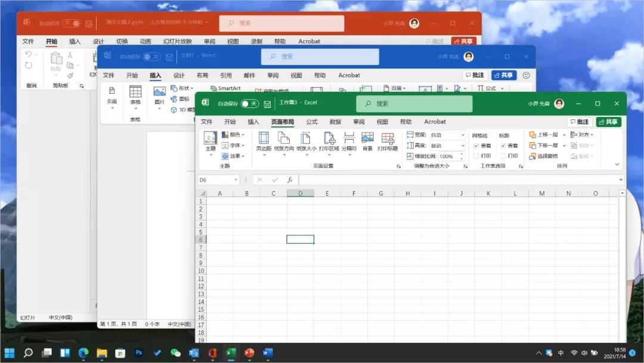Increase 缩放比例 using the stepper arrow

(x=462, y=154)
